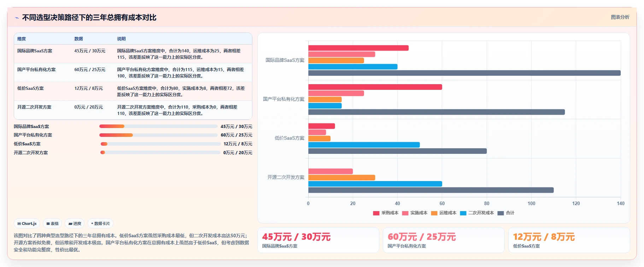Click chart y-axis label 开源二次开发方案
The image size is (644, 267).
286,177
